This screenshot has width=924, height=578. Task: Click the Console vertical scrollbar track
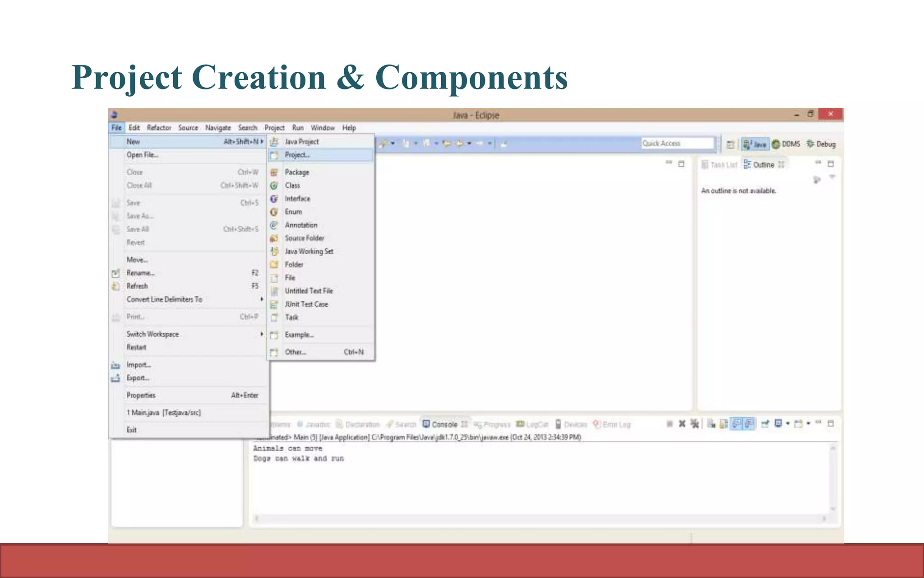(x=833, y=479)
